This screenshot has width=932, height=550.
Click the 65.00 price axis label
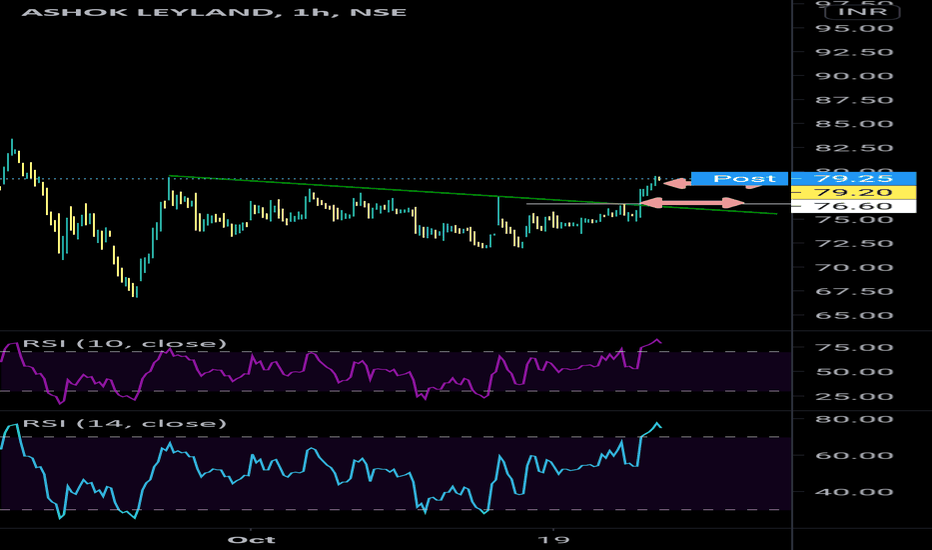tap(854, 316)
